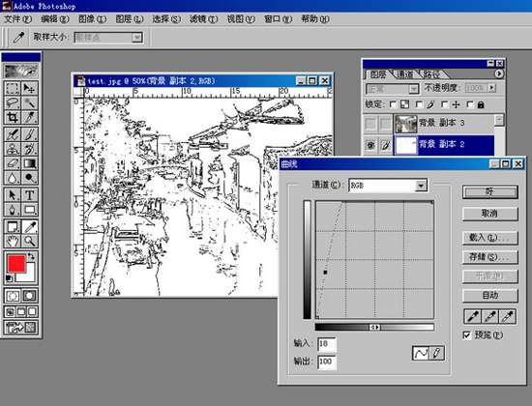Image resolution: width=532 pixels, height=406 pixels.
Task: Switch to Quick Mask mode
Action: [x=30, y=296]
